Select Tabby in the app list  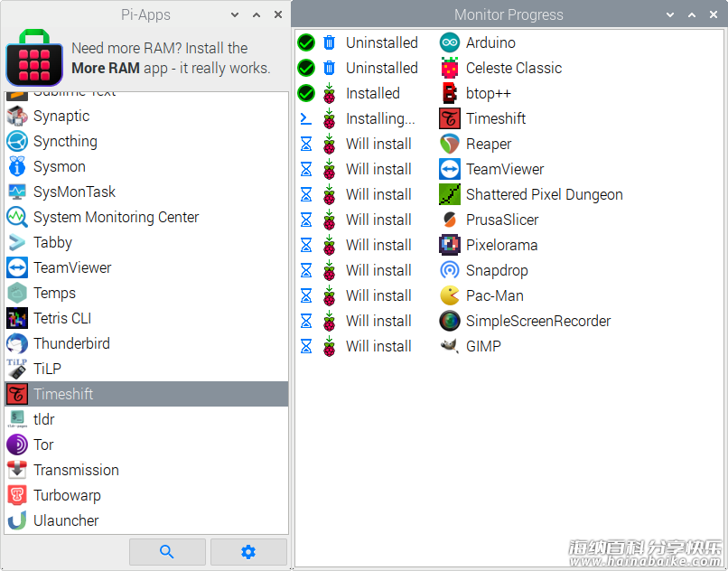[146, 242]
